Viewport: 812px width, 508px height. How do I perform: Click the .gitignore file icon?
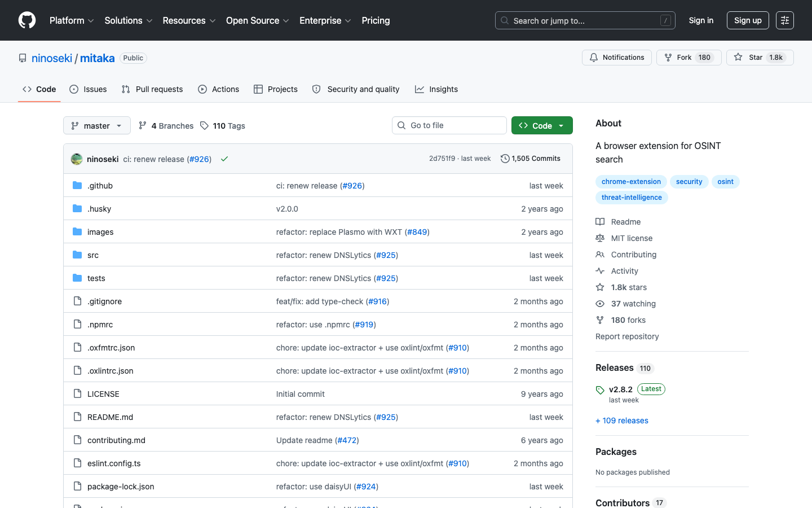[x=77, y=301]
